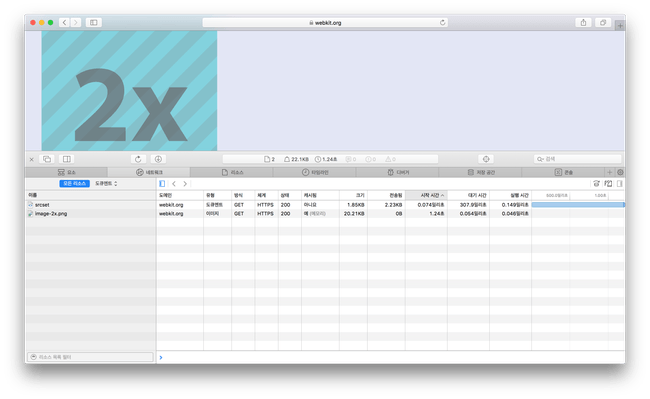The height and width of the screenshot is (399, 650).
Task: Add a new Safari tab
Action: coord(620,25)
